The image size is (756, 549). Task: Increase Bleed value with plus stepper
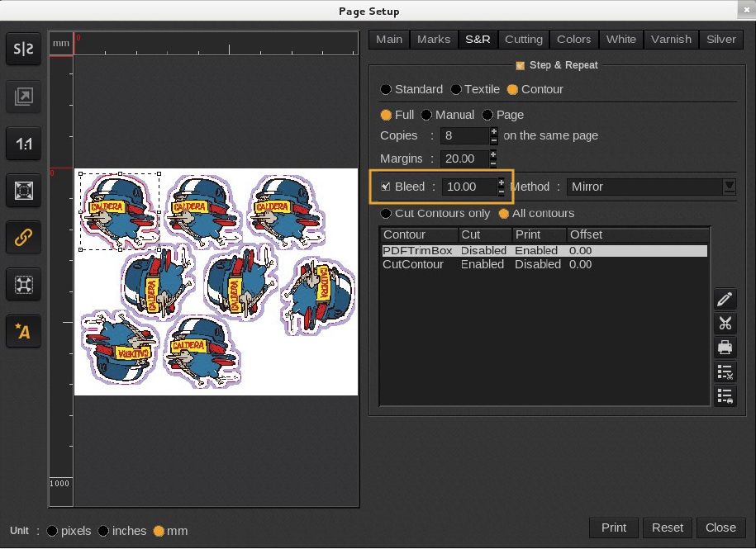502,182
